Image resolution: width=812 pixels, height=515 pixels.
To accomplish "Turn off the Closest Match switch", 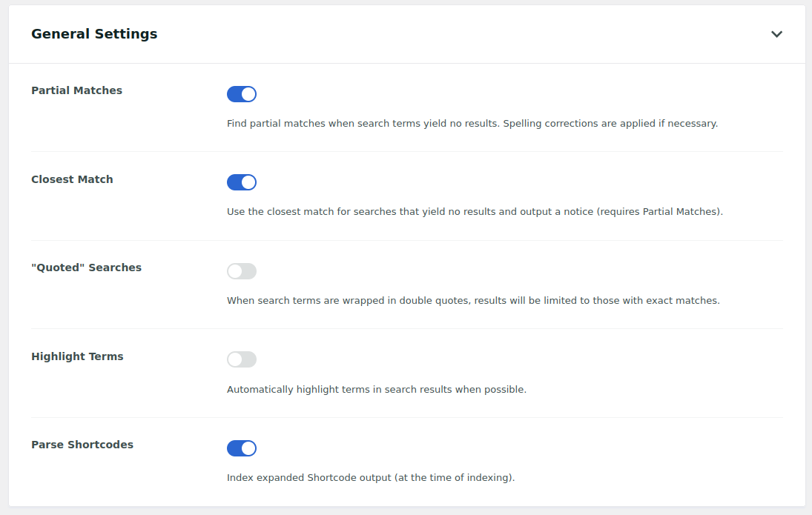I will (x=242, y=182).
